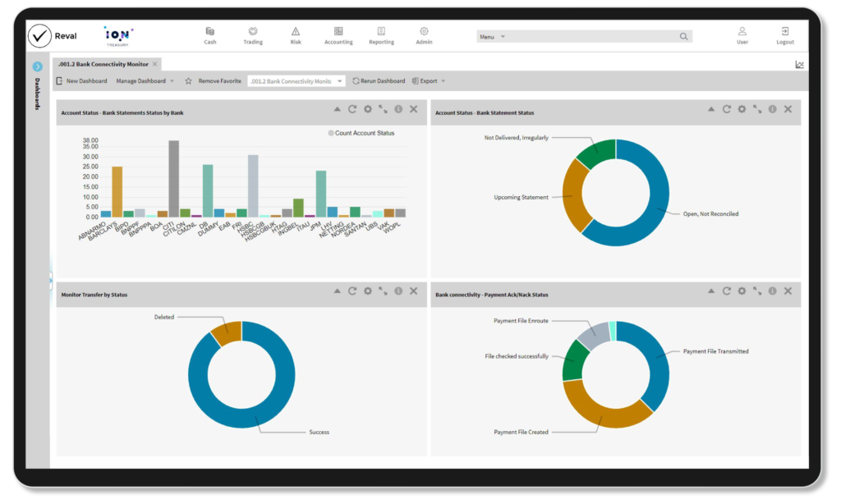Open settings gear on Monitor Transfer by Status
This screenshot has height=504, width=841.
368,291
